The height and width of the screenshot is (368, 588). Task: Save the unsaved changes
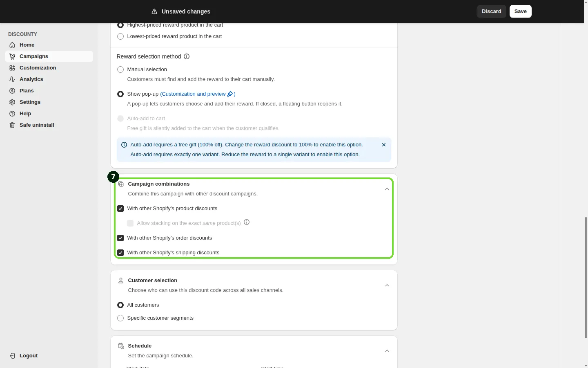coord(521,11)
